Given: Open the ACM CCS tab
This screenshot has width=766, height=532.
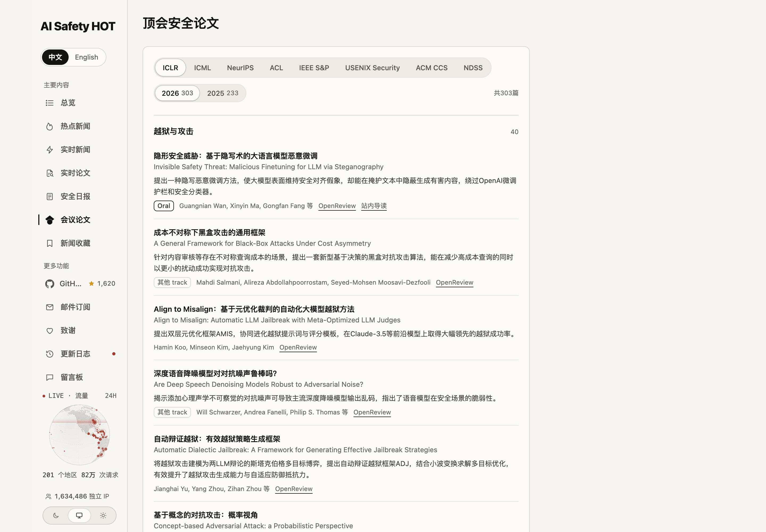Looking at the screenshot, I should 432,68.
